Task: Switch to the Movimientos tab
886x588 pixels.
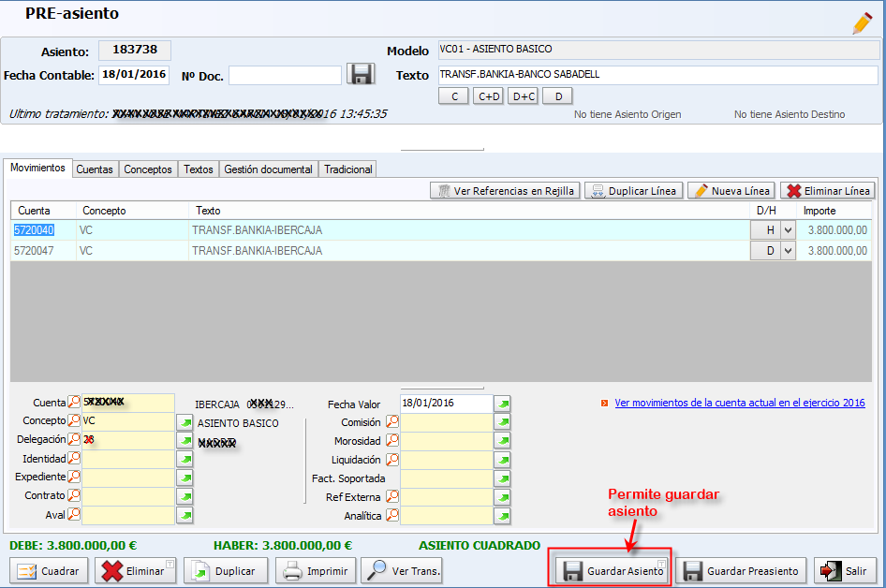Action: click(37, 168)
